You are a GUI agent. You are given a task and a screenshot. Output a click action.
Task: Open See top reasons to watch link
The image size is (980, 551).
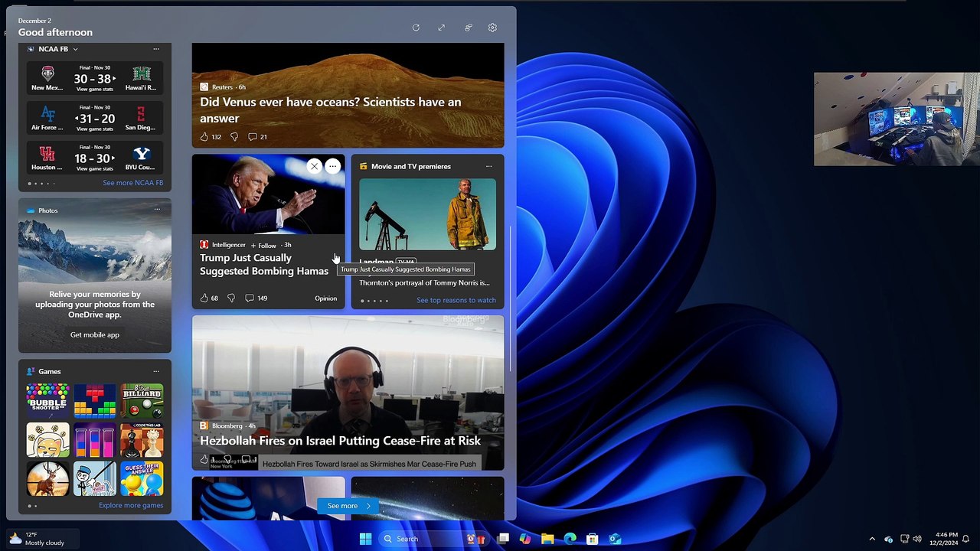click(x=456, y=300)
